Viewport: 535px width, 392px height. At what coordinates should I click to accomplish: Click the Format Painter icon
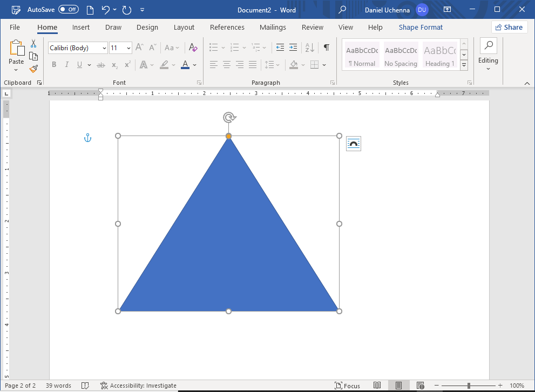[33, 68]
